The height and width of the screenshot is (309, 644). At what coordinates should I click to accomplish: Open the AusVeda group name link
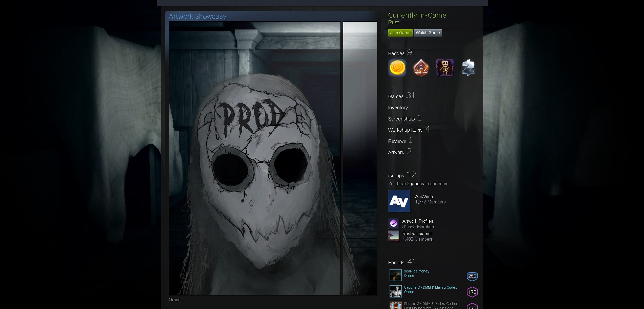(x=424, y=196)
